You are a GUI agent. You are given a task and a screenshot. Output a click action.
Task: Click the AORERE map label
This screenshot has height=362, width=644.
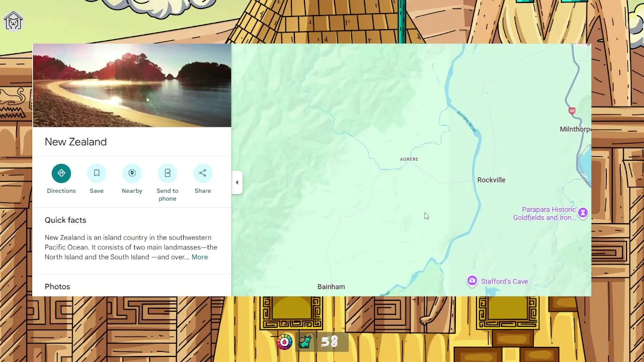(409, 159)
